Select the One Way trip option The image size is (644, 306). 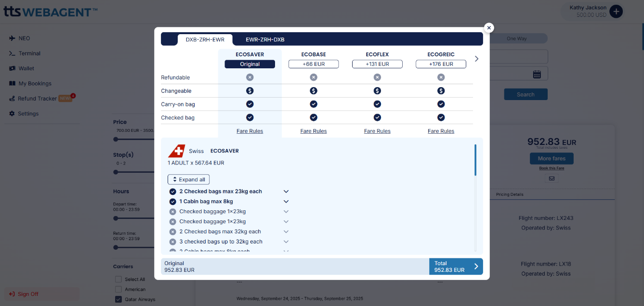517,38
